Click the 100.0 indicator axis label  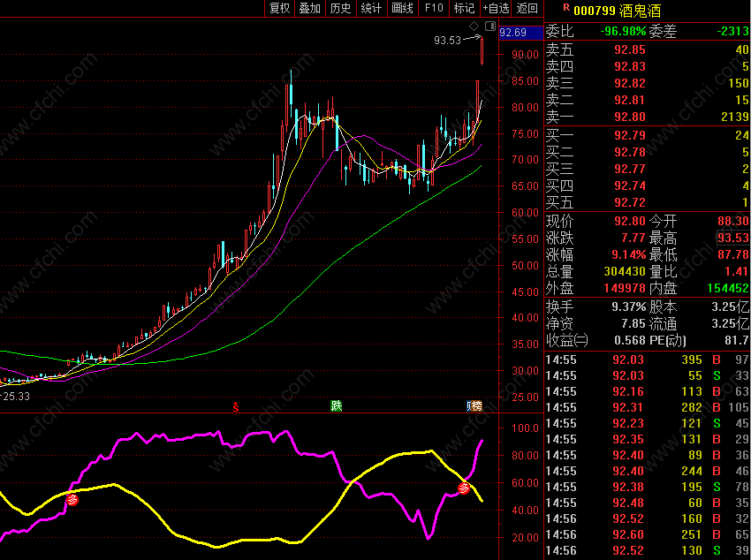525,428
